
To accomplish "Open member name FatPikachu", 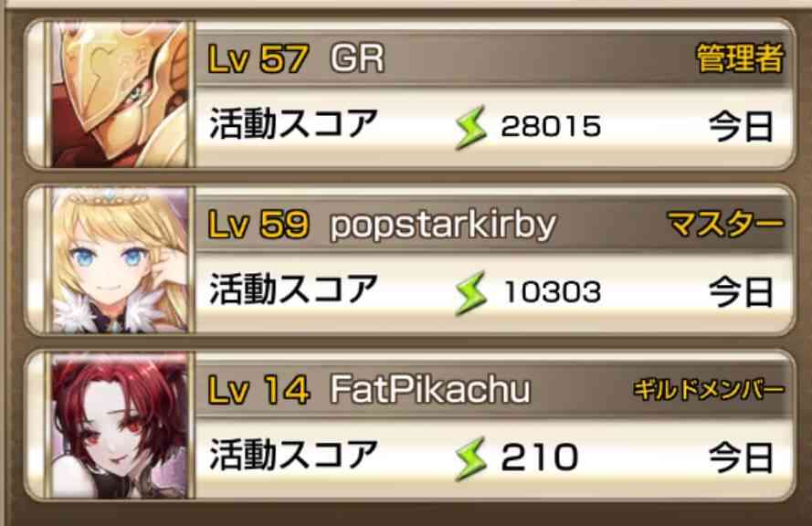I will point(430,390).
